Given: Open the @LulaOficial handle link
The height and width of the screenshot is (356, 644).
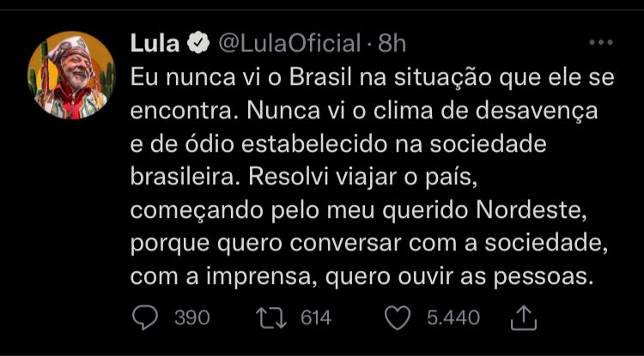Looking at the screenshot, I should coord(289,43).
